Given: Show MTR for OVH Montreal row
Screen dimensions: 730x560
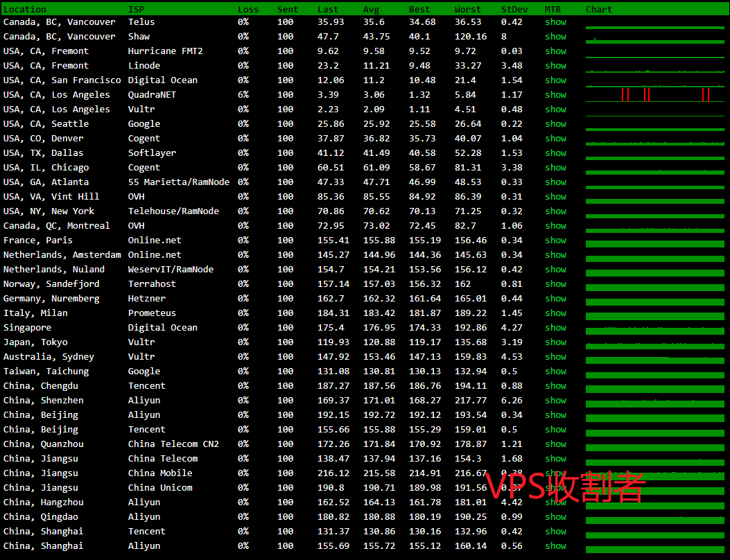Looking at the screenshot, I should [x=555, y=226].
